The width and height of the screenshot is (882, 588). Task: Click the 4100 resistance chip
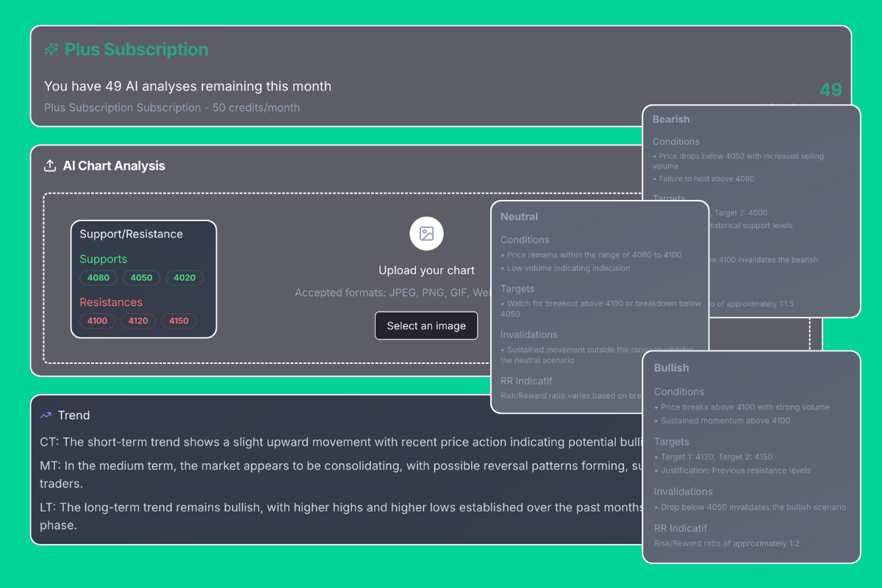97,321
